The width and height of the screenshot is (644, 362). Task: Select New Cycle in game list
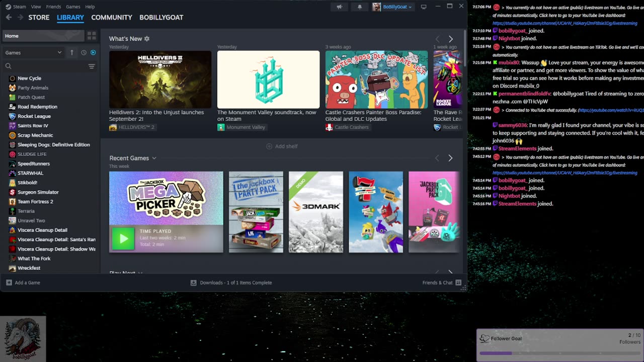click(29, 78)
